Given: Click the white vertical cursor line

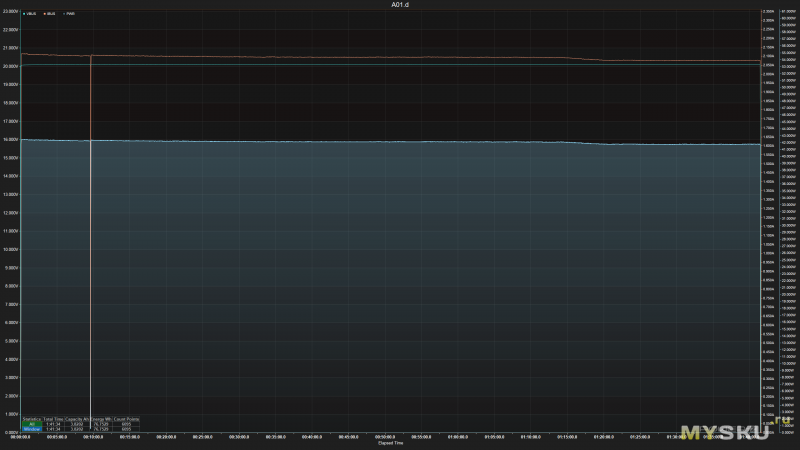Looking at the screenshot, I should (91, 255).
